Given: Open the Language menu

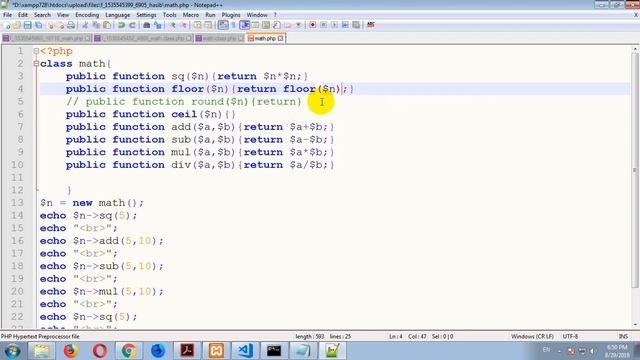Looking at the screenshot, I should (118, 15).
